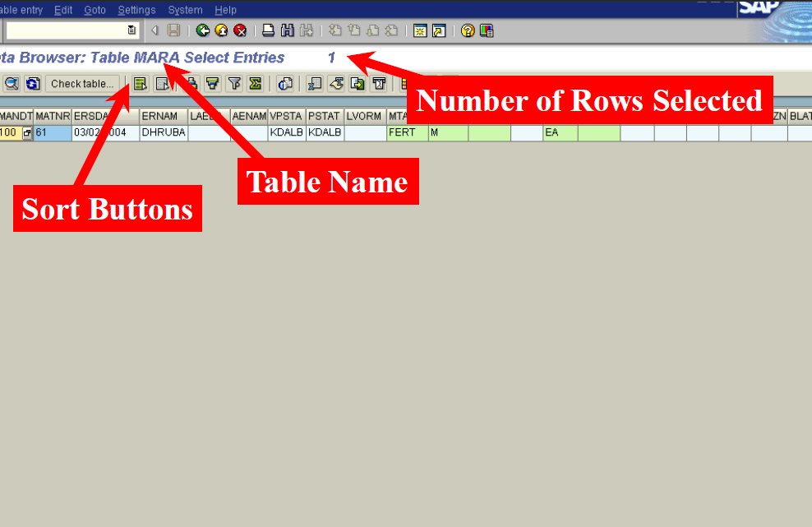Click the PSTAT column header
Screen dimensions: 812x527
325,117
